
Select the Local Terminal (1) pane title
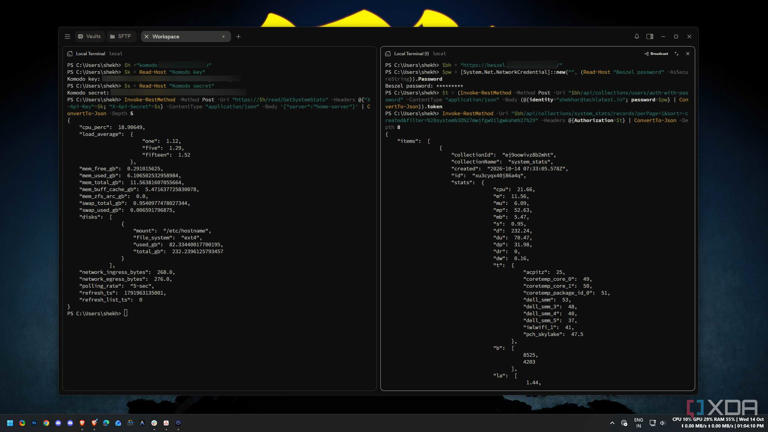[411, 54]
